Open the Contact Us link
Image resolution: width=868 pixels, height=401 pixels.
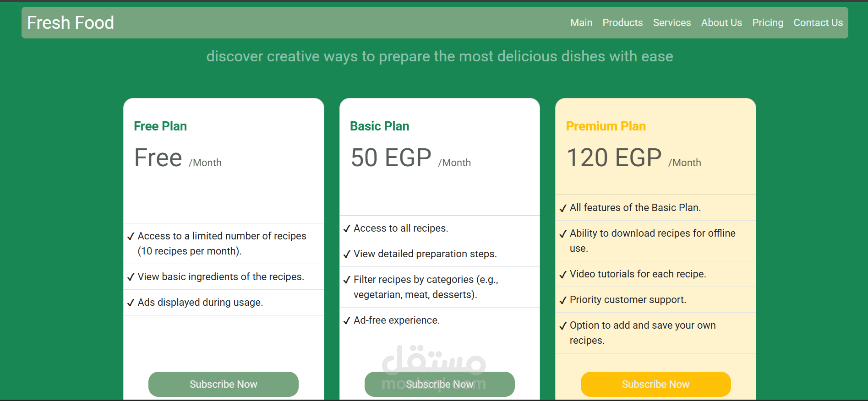tap(818, 22)
